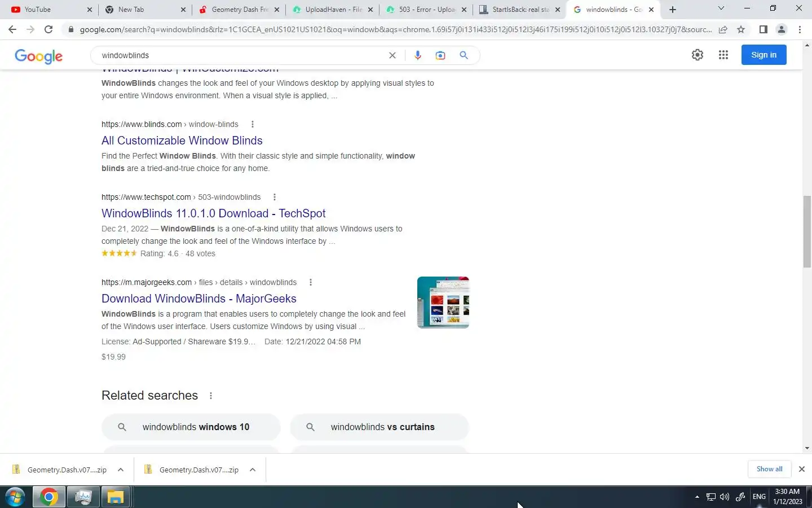The width and height of the screenshot is (812, 508).
Task: Open the Google apps grid
Action: coord(723,55)
